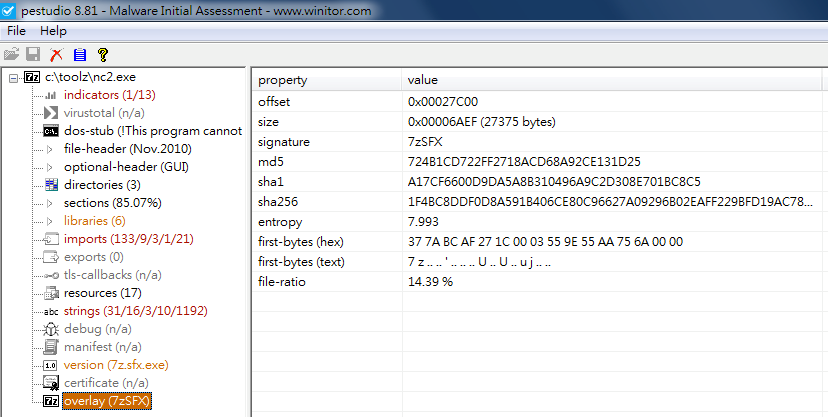Click the entropy value 7.993
Screen dimensions: 828x417
423,222
